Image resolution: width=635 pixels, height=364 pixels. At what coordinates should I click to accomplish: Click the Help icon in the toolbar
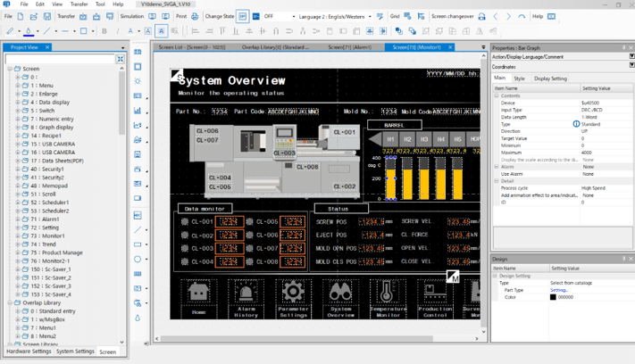tap(552, 17)
